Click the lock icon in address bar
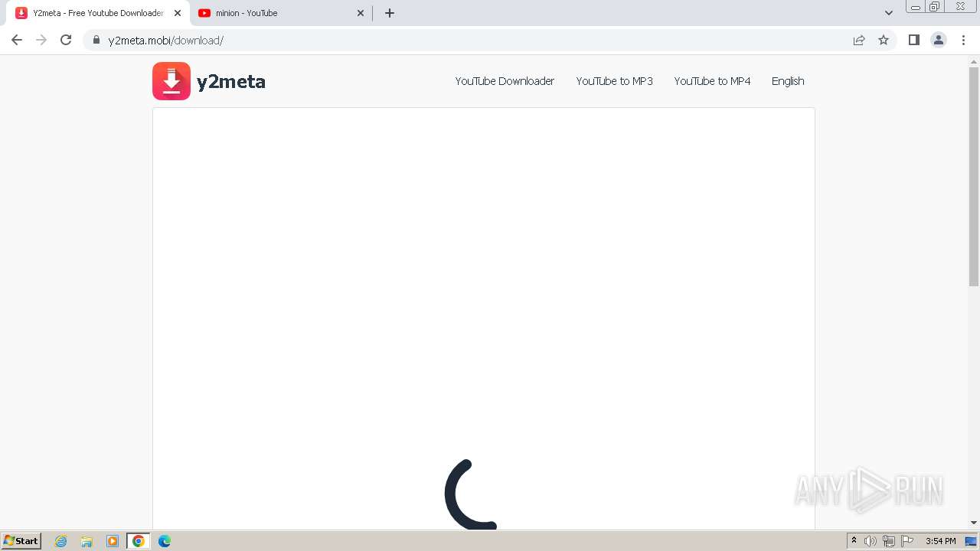The image size is (980, 551). click(x=96, y=40)
